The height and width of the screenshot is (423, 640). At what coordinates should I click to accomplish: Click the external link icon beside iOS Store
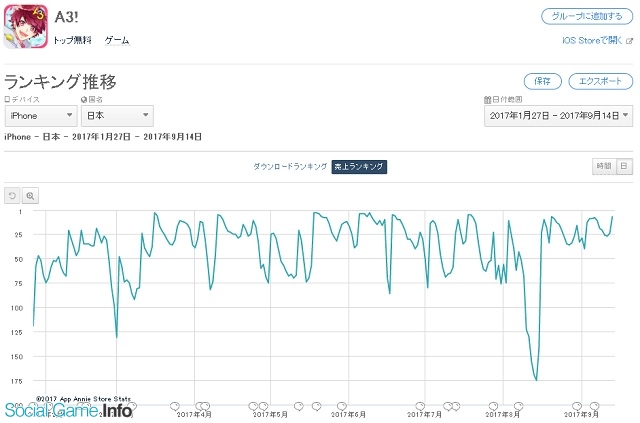(x=630, y=41)
